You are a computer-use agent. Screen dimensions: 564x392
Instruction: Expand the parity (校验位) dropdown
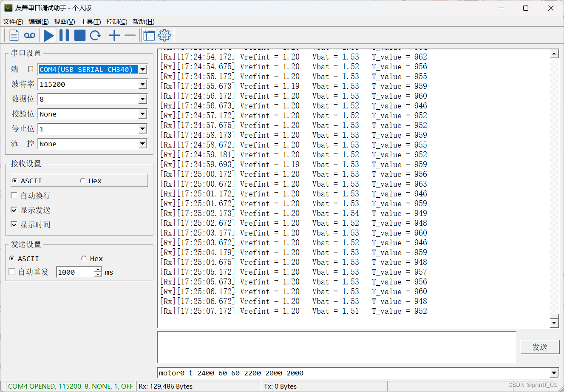pos(143,114)
